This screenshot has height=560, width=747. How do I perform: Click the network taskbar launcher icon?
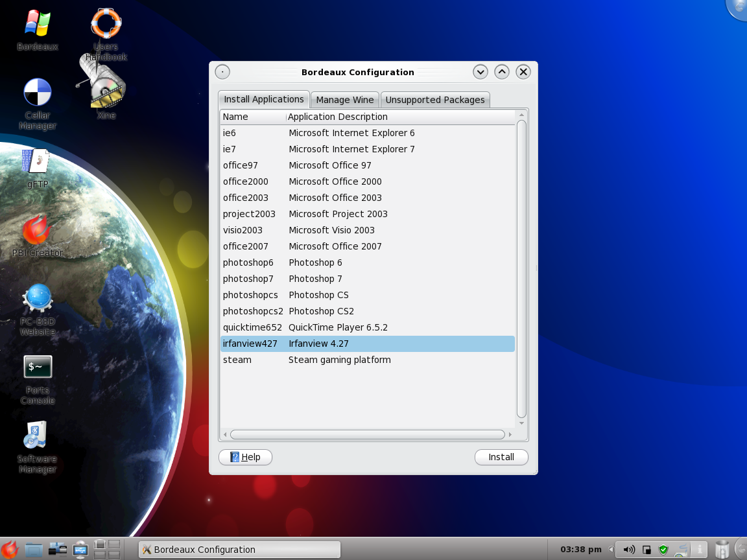pyautogui.click(x=58, y=550)
